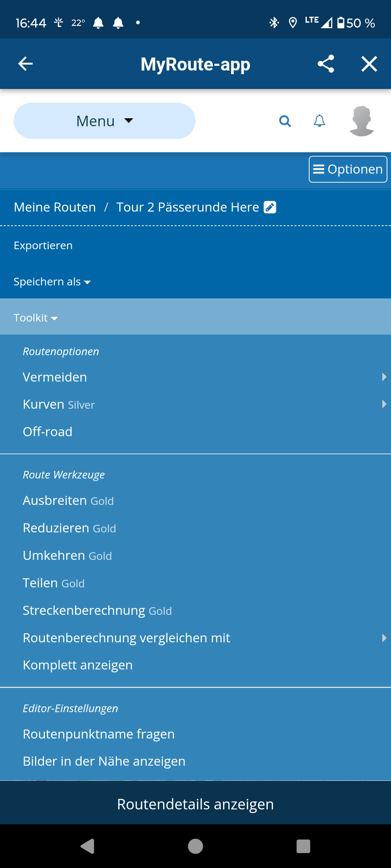391x868 pixels.
Task: Click the Optionen button
Action: [348, 169]
